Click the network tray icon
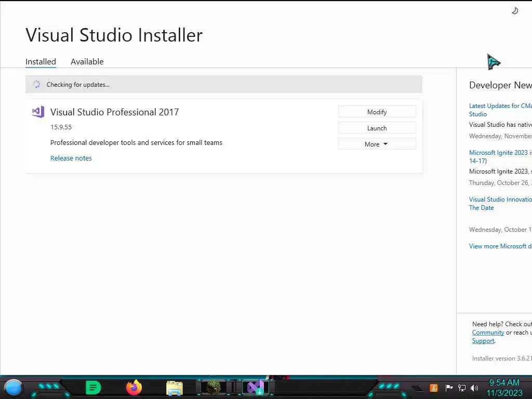 pyautogui.click(x=462, y=388)
